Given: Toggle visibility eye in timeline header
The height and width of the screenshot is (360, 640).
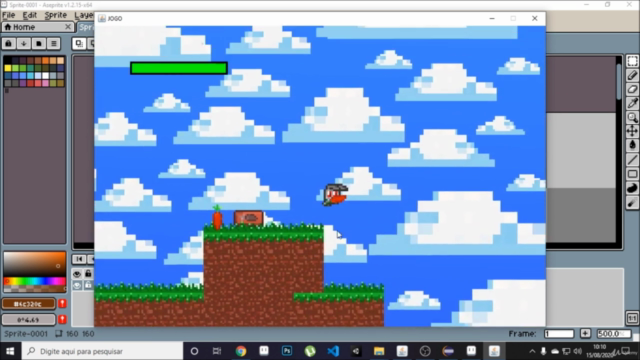Looking at the screenshot, I should [77, 274].
